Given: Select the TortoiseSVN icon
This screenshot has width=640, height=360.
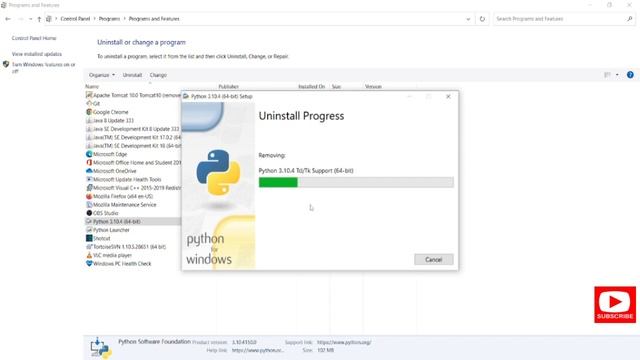Looking at the screenshot, I should point(89,247).
